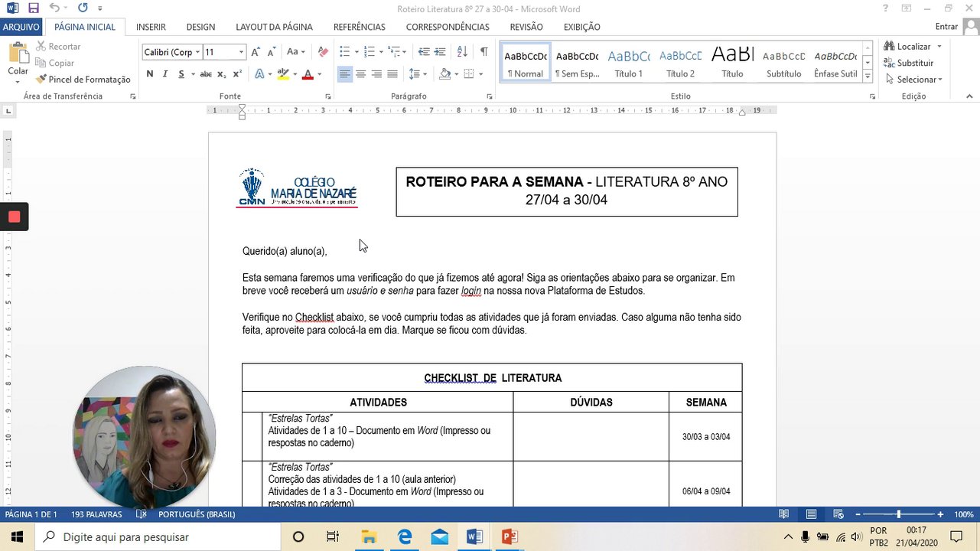Apply text effects with the glowing A icon

pyautogui.click(x=259, y=74)
